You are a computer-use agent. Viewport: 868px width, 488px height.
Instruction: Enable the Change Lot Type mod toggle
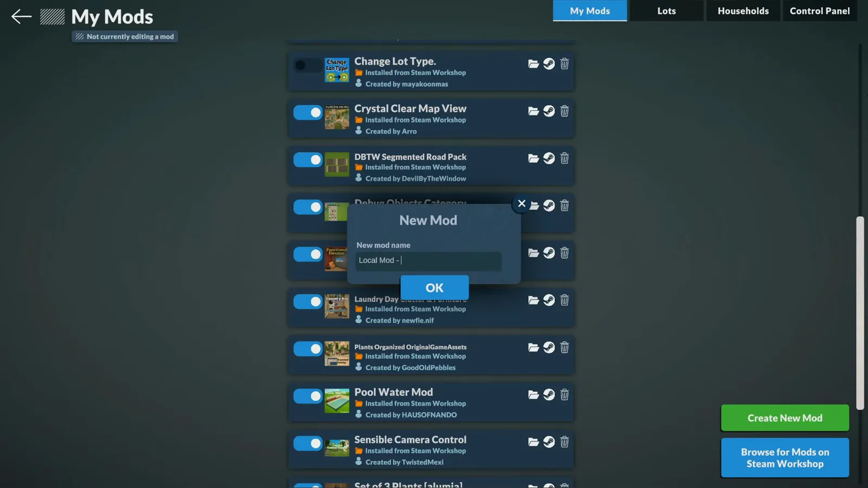tap(308, 66)
